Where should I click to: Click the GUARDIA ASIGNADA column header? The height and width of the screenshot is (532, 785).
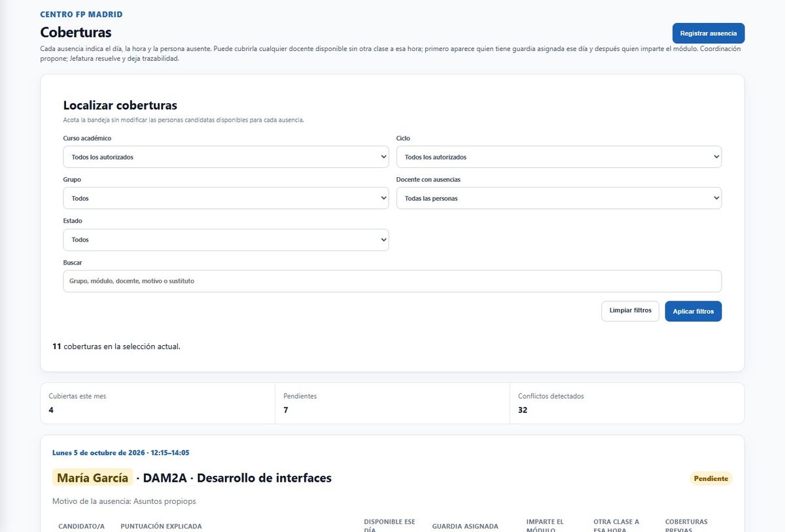tap(465, 526)
